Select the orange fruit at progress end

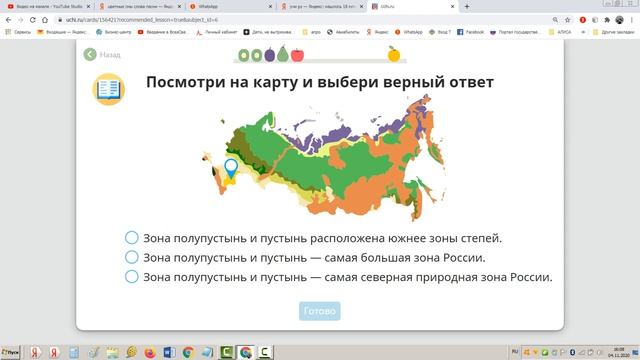pos(394,54)
